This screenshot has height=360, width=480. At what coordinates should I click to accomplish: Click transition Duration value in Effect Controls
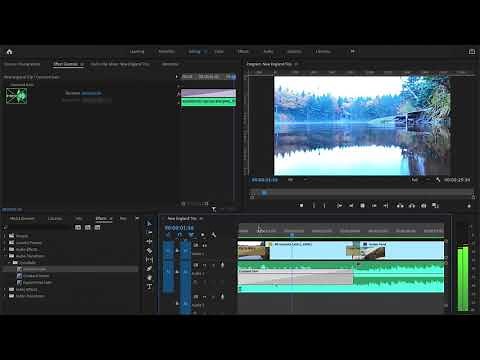pos(92,93)
